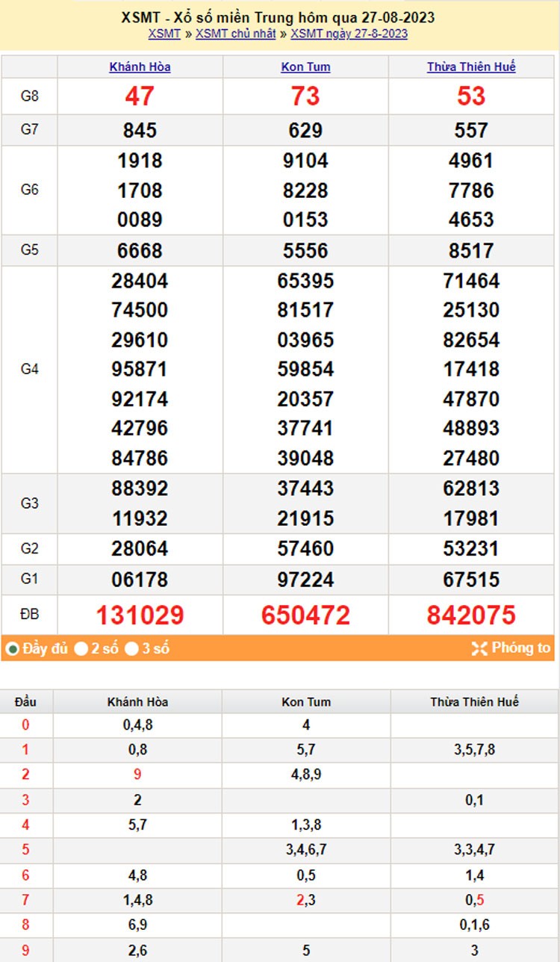The image size is (560, 962).
Task: Click Thừa Thiên Huế G8 number 53
Action: click(x=471, y=96)
